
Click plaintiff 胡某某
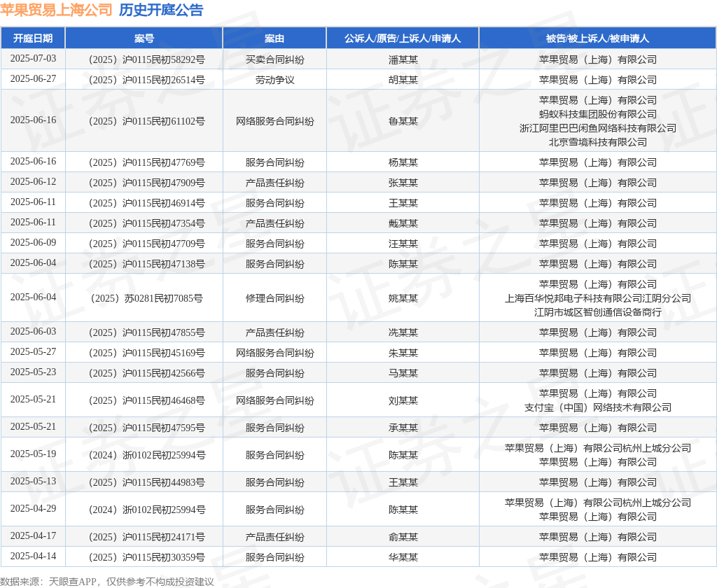click(x=403, y=80)
